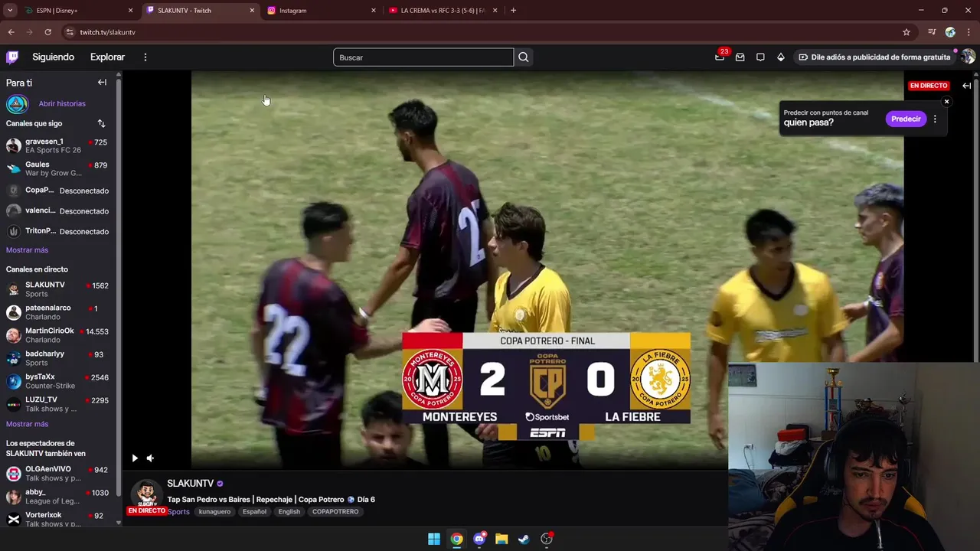Click the Predecir button
This screenshot has width=980, height=551.
[x=906, y=119]
